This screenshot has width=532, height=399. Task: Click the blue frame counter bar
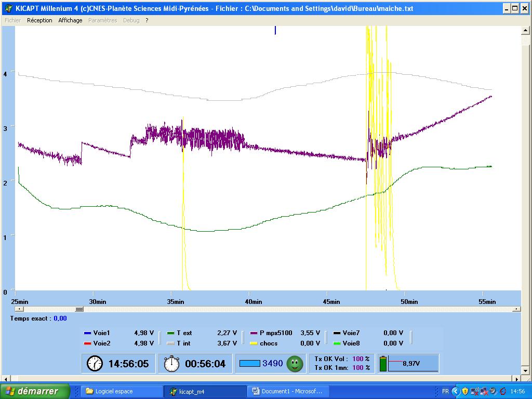point(249,364)
